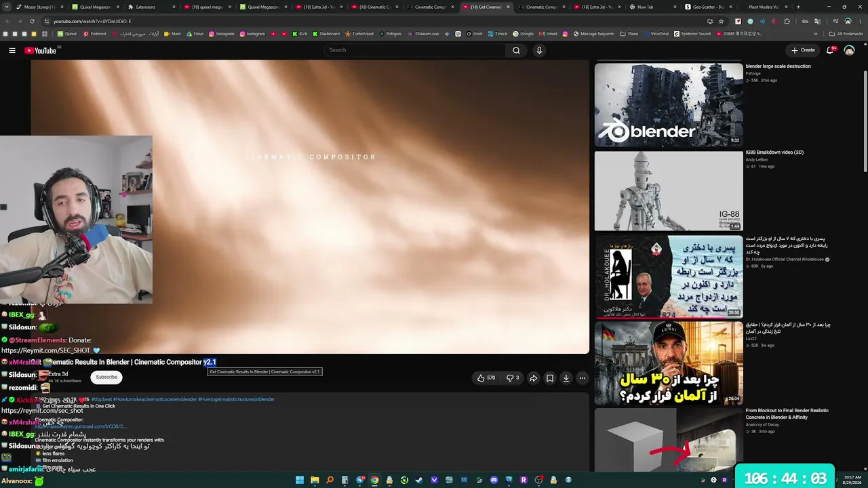Open the Epidemic Sound bookmark
This screenshot has height=488, width=868.
[692, 34]
